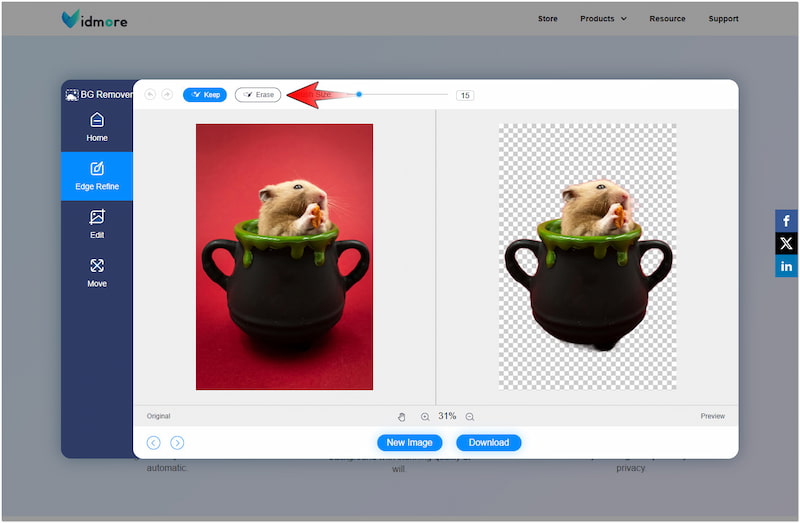Image resolution: width=800 pixels, height=523 pixels.
Task: Click the redo arrow icon
Action: pos(167,95)
